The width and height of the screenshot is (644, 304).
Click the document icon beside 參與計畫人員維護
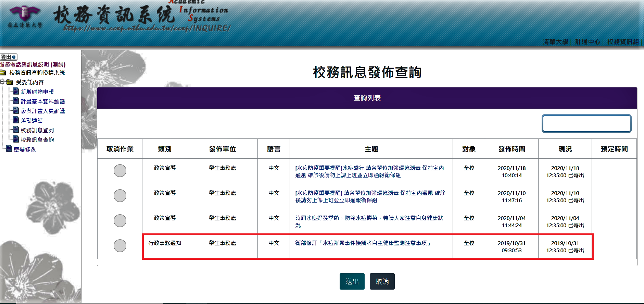[16, 110]
